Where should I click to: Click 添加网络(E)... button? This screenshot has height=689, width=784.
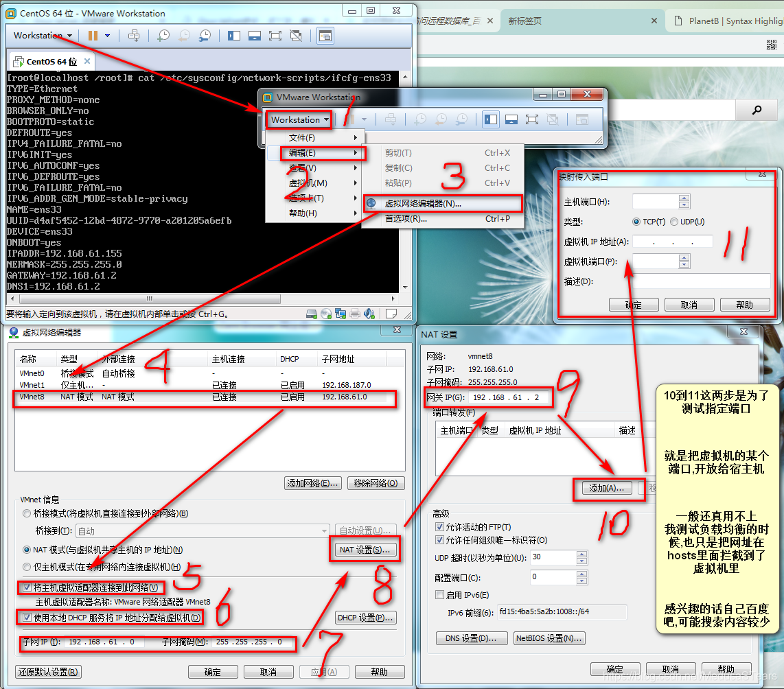pos(313,483)
